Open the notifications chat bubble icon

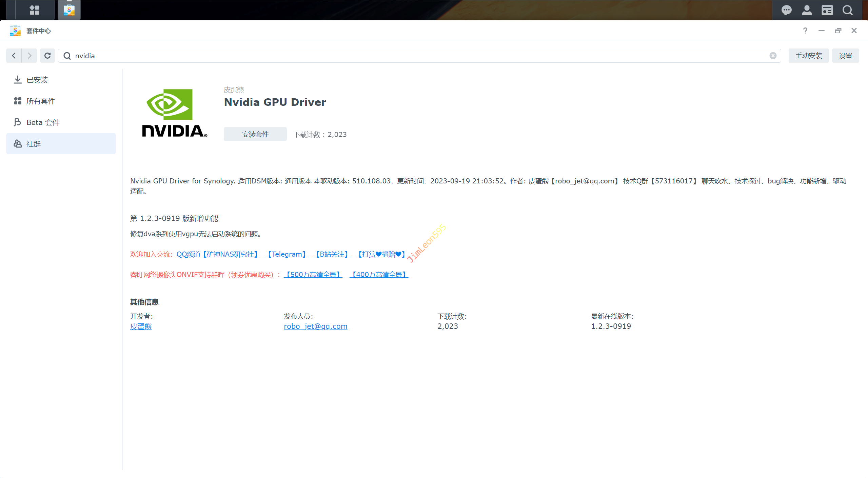[786, 10]
